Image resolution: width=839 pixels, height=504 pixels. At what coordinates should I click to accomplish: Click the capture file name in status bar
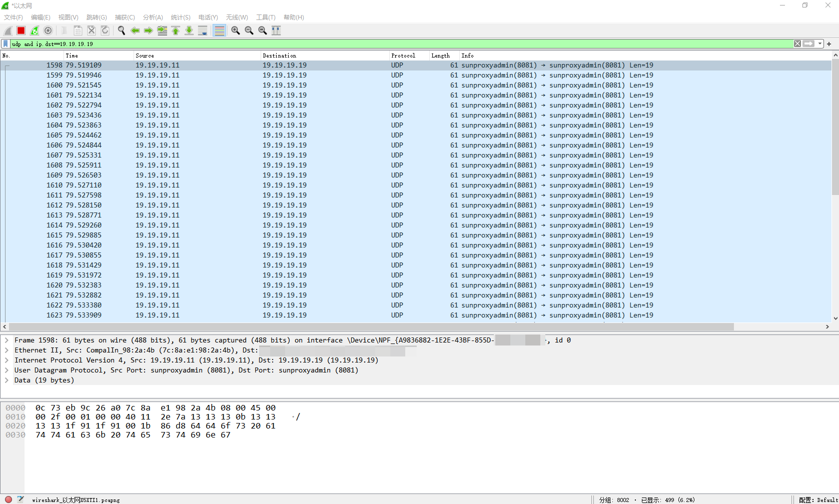pyautogui.click(x=76, y=499)
